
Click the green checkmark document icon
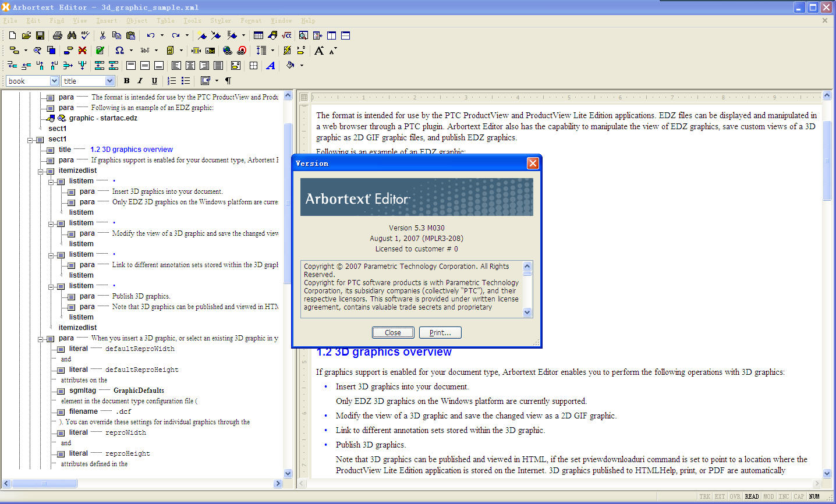pyautogui.click(x=100, y=51)
